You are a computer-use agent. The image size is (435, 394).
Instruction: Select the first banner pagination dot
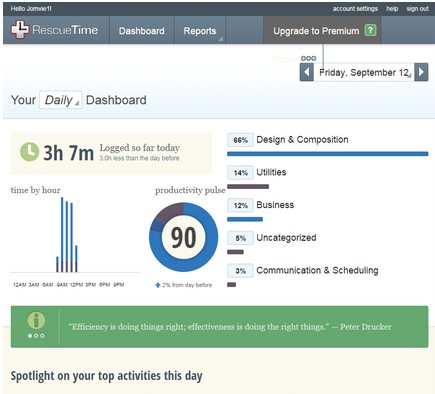pos(30,336)
